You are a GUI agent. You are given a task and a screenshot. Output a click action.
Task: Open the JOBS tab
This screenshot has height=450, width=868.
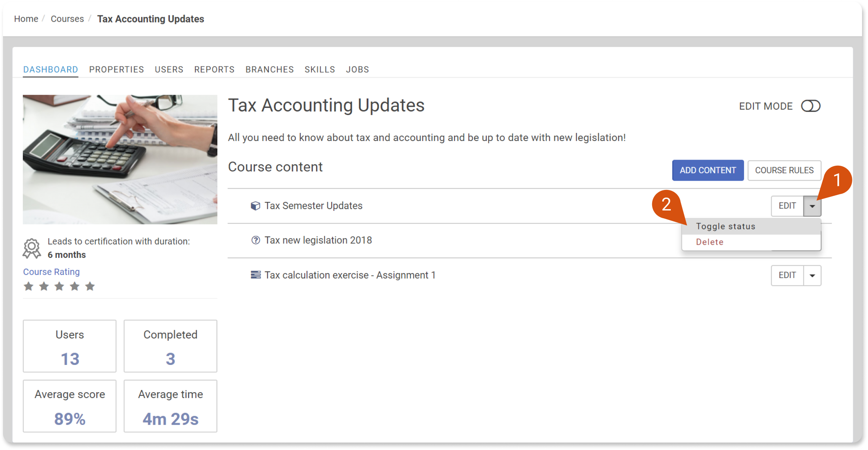coord(357,69)
